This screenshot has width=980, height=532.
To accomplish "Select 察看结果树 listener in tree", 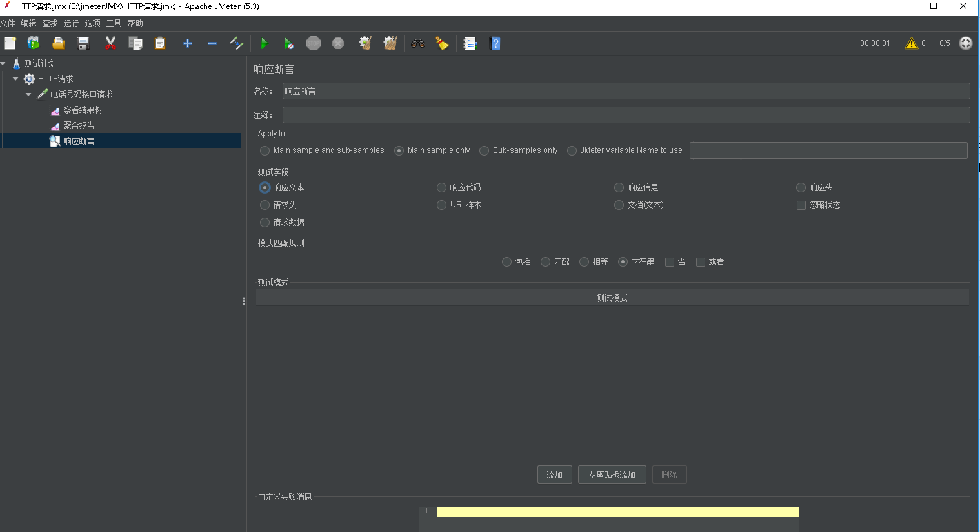I will [x=83, y=110].
